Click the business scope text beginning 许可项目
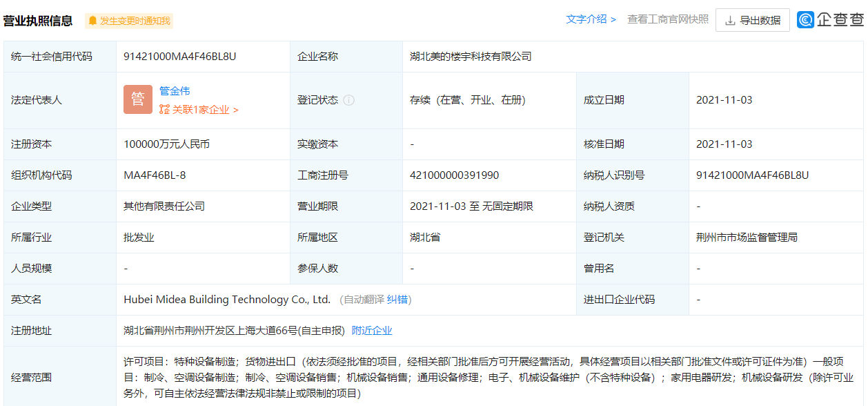The width and height of the screenshot is (868, 406). pyautogui.click(x=489, y=378)
